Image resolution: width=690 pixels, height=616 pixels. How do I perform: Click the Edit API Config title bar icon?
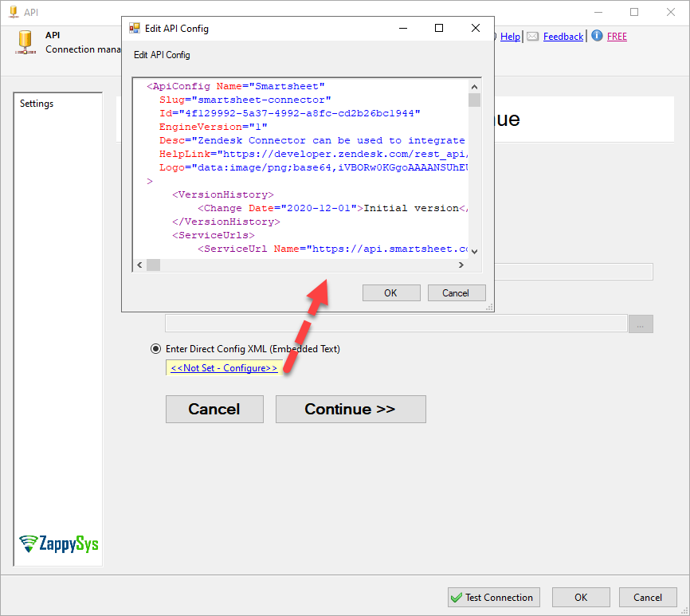(134, 28)
